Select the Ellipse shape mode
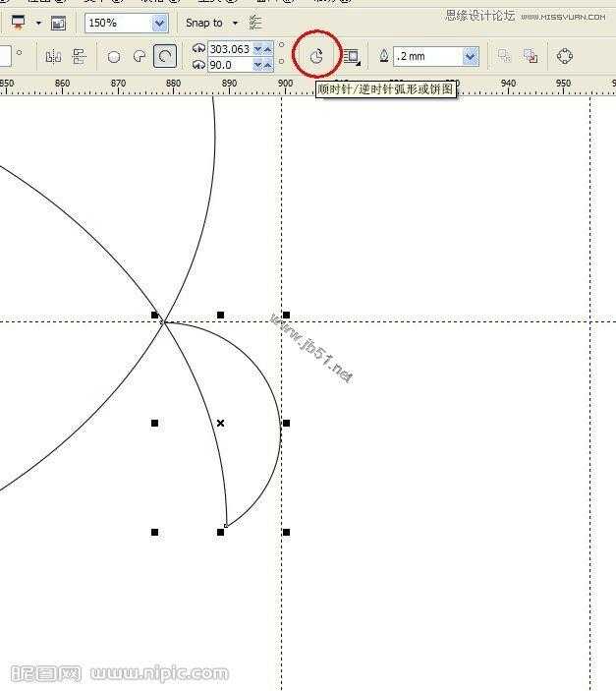Screen dimensions: 616x691 114,56
